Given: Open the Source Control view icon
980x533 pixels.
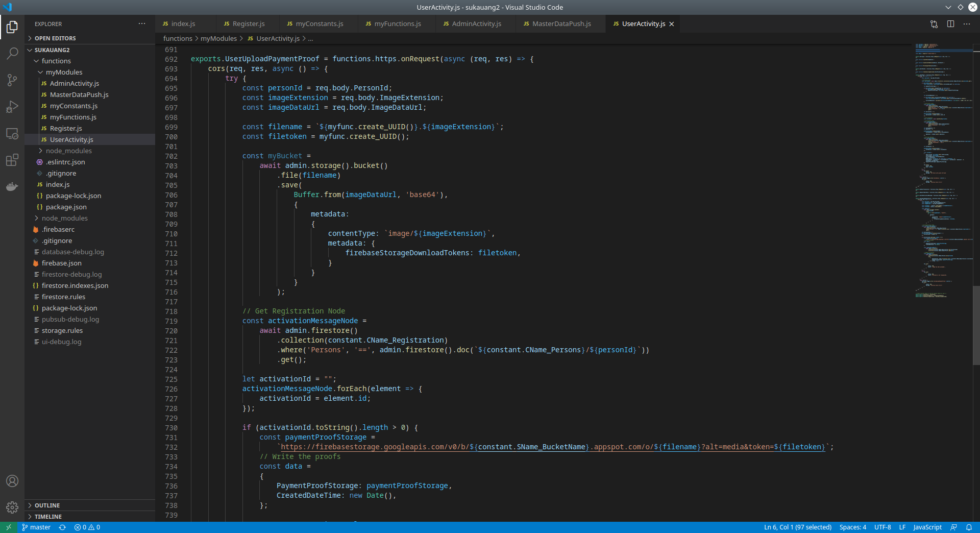Looking at the screenshot, I should (x=12, y=80).
